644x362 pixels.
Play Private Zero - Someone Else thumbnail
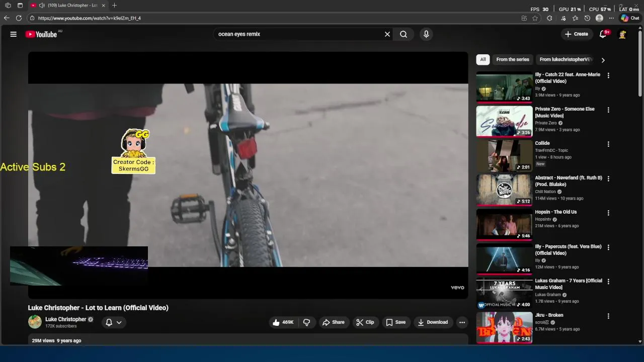[504, 121]
